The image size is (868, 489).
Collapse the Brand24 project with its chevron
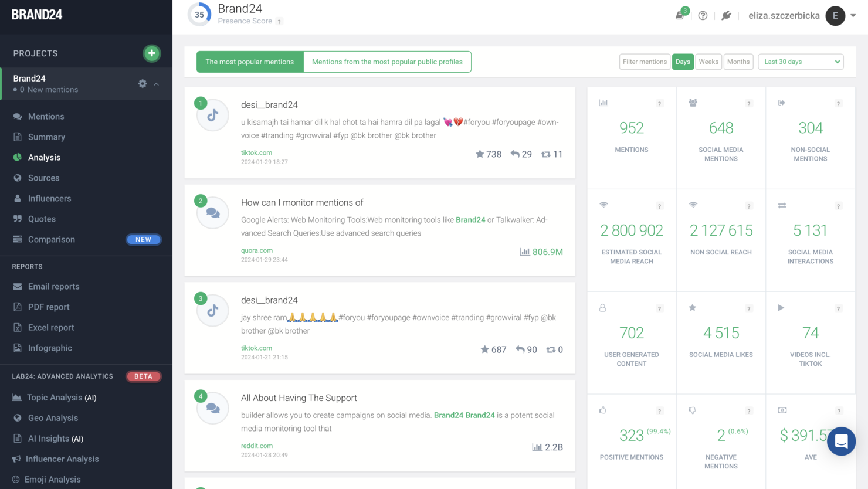click(x=157, y=83)
